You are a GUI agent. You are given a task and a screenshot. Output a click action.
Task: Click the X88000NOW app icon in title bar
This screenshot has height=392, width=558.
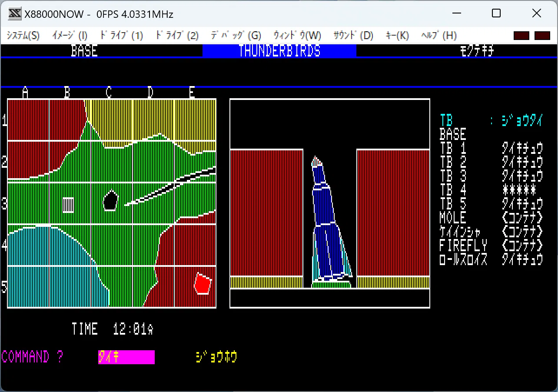point(14,14)
